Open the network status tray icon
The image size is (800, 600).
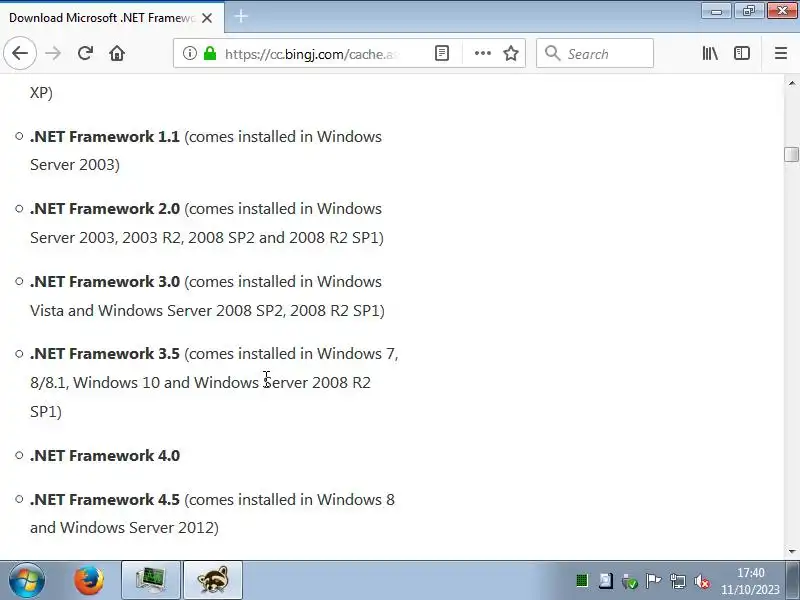(678, 581)
